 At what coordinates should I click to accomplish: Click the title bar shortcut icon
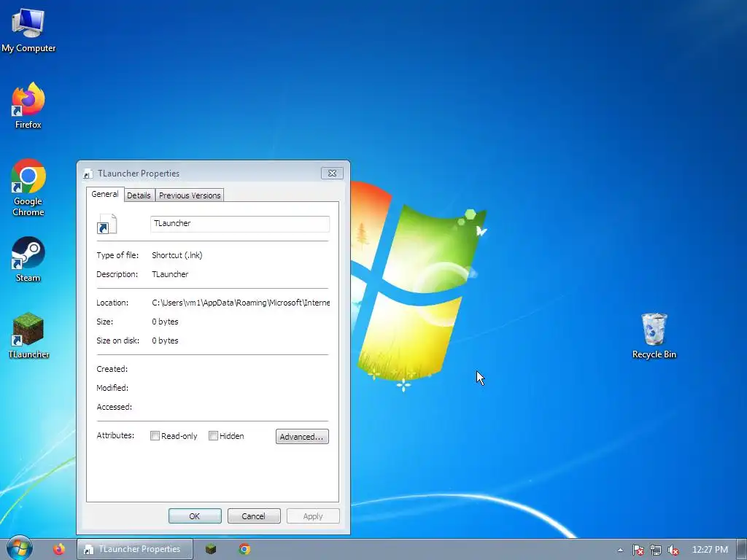[88, 174]
